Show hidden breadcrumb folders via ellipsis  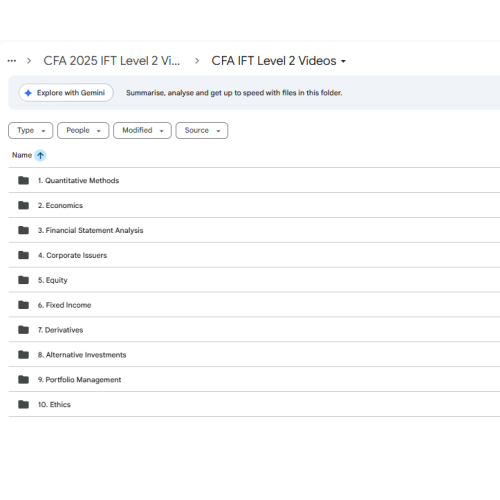[12, 61]
